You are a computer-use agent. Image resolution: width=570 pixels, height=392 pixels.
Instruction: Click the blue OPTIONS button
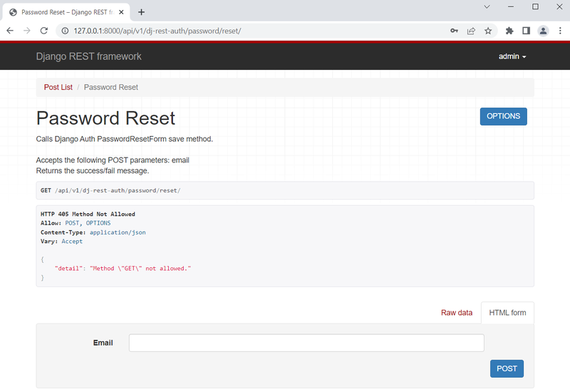(x=504, y=116)
